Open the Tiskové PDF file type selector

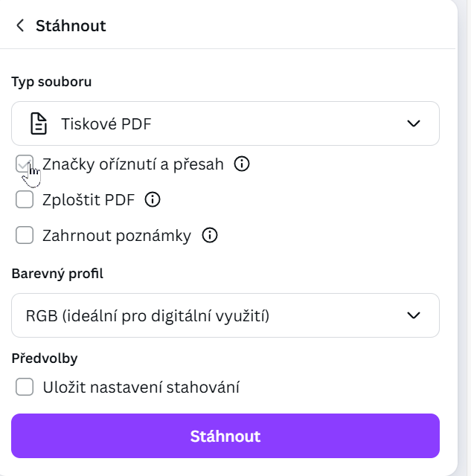(x=225, y=123)
